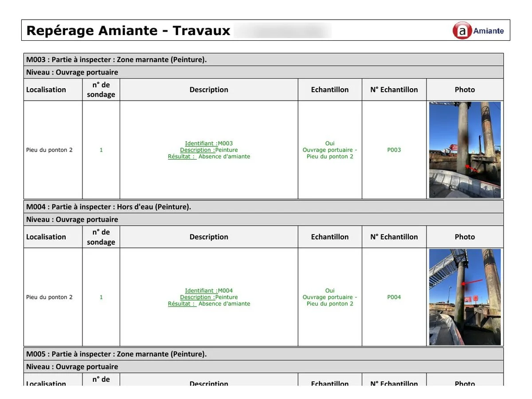
Task: Click 'Description :Peinture' in M003 row
Action: click(209, 150)
